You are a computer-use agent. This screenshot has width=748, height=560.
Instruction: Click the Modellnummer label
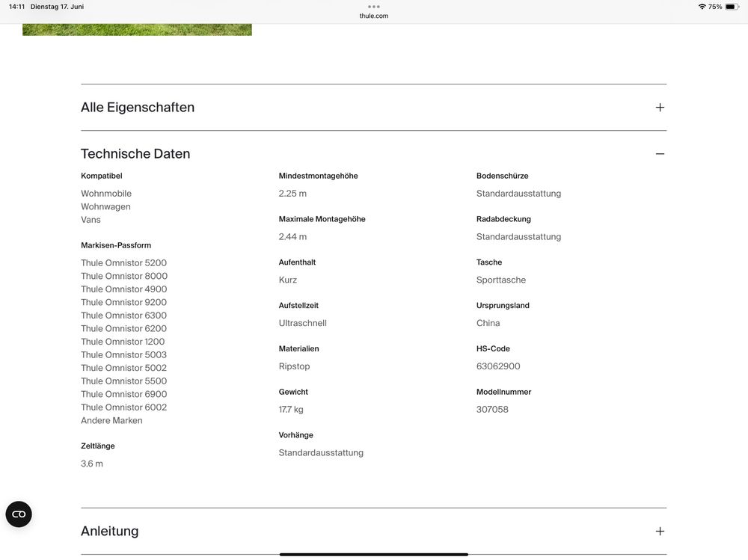pyautogui.click(x=503, y=392)
